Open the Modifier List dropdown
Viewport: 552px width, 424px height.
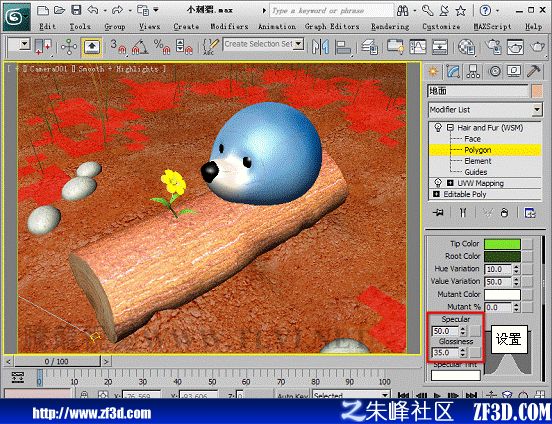485,110
